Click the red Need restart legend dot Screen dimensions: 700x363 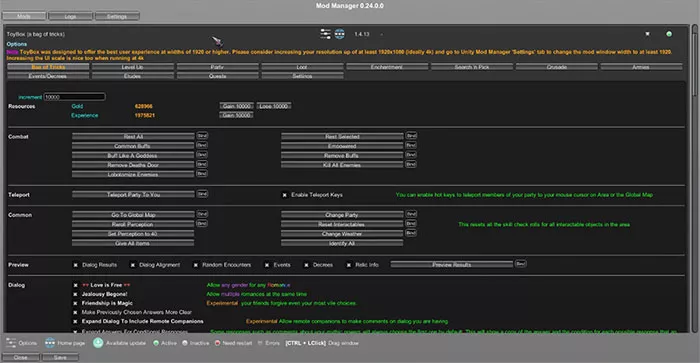pos(217,343)
